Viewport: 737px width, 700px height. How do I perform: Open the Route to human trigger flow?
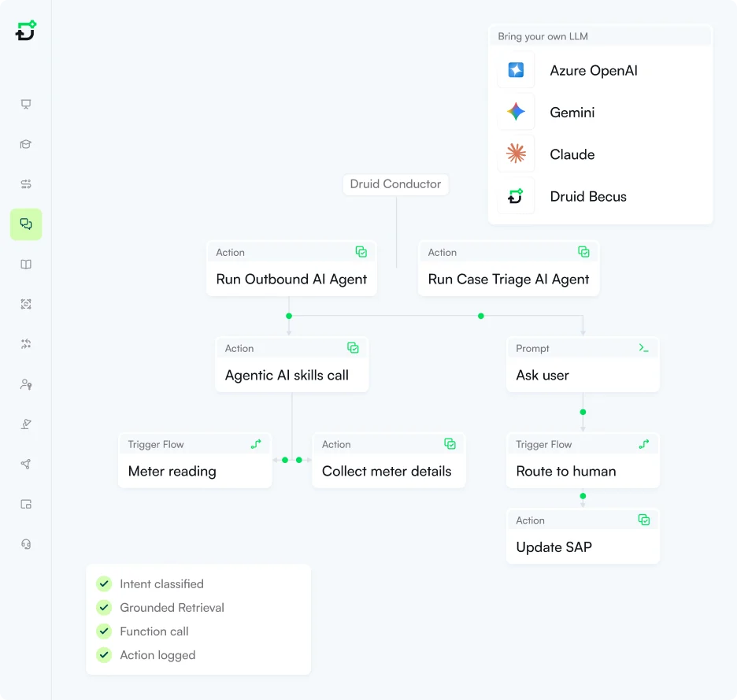tap(566, 471)
